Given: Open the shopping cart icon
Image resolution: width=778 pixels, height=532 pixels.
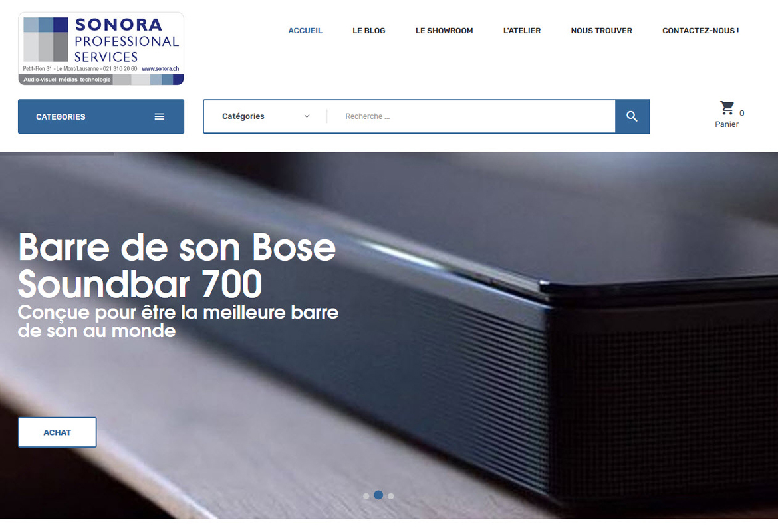Looking at the screenshot, I should (727, 108).
